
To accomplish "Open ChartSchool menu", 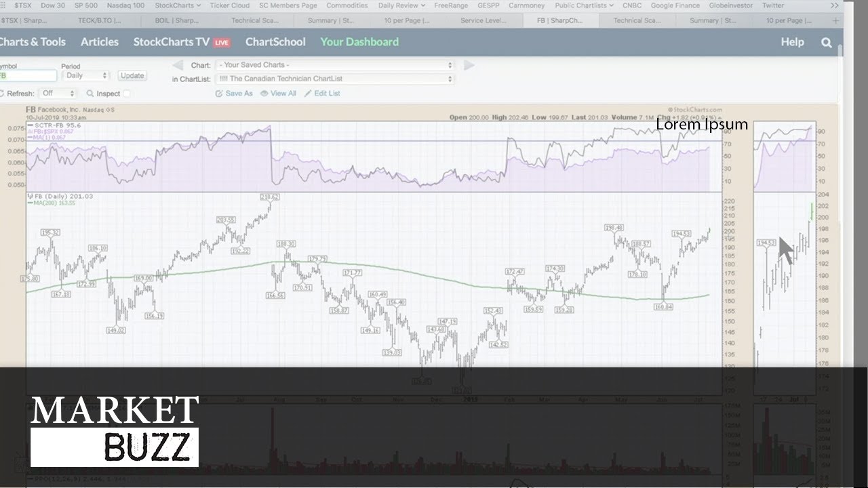I will point(275,42).
